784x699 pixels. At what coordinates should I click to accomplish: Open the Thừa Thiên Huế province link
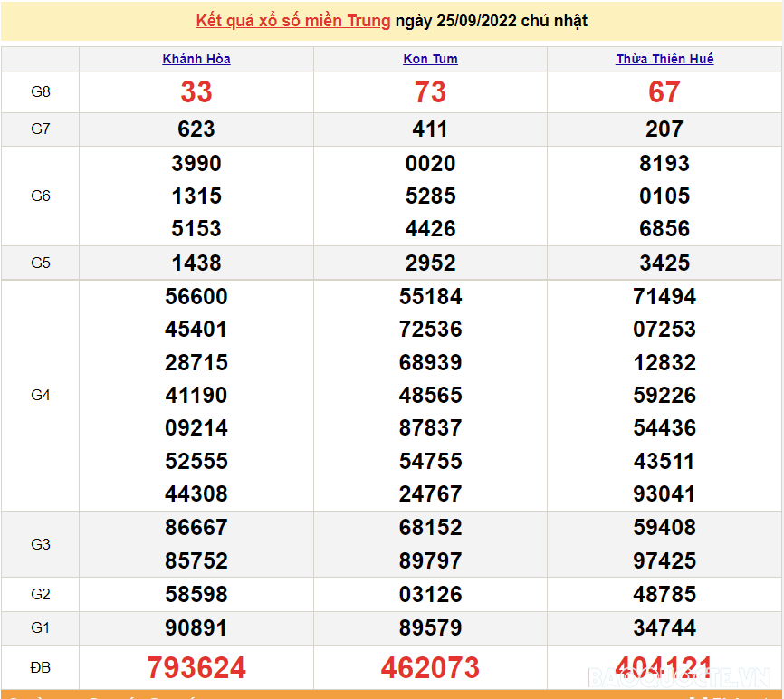pyautogui.click(x=664, y=59)
